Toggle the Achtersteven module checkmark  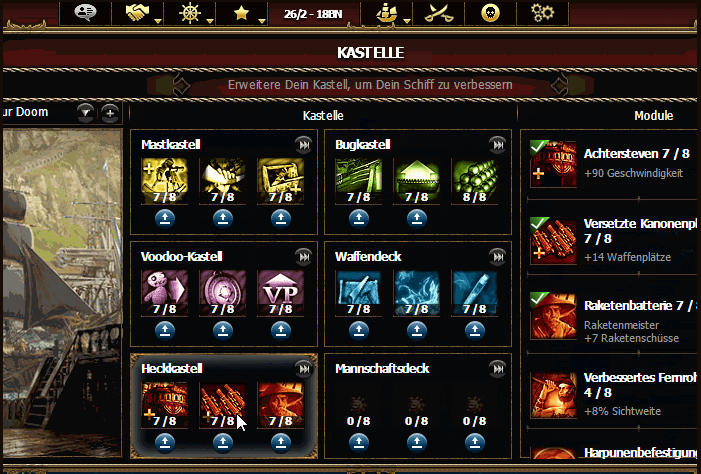539,147
